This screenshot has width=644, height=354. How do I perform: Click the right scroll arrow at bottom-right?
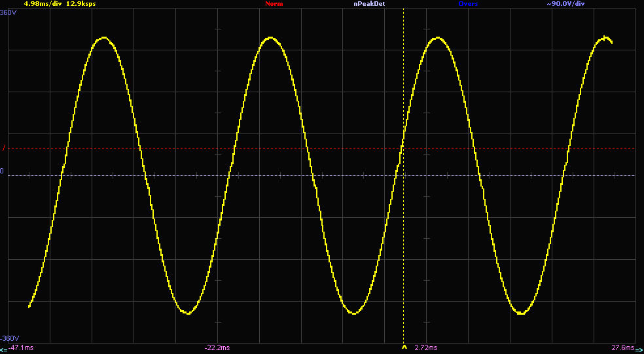[x=639, y=348]
